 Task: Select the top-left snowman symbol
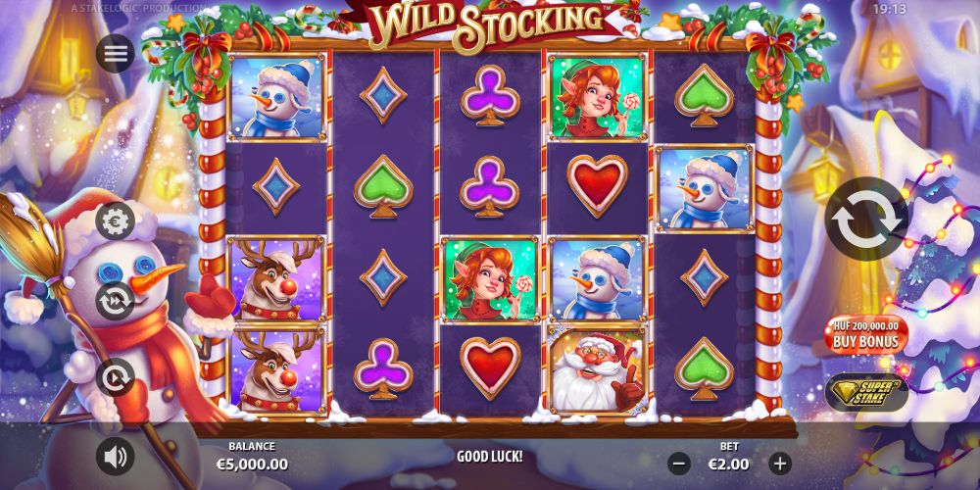(277, 97)
